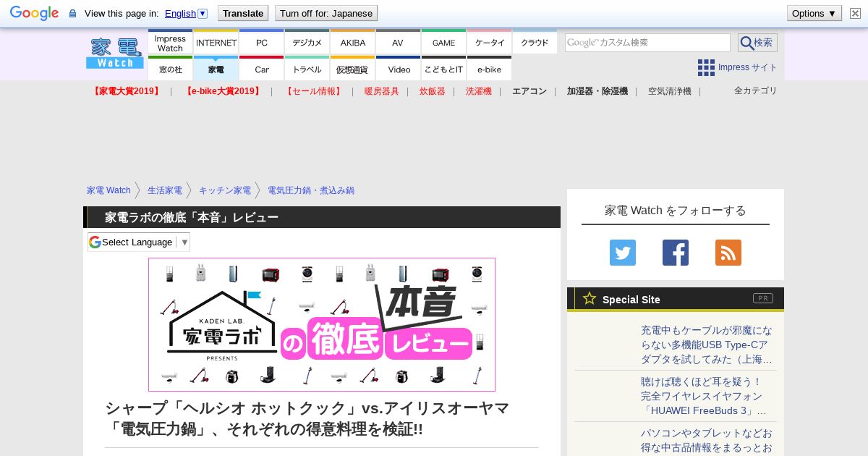Screen dimensions: 868x456
Task: Open the エアコン category link
Action: click(x=529, y=91)
